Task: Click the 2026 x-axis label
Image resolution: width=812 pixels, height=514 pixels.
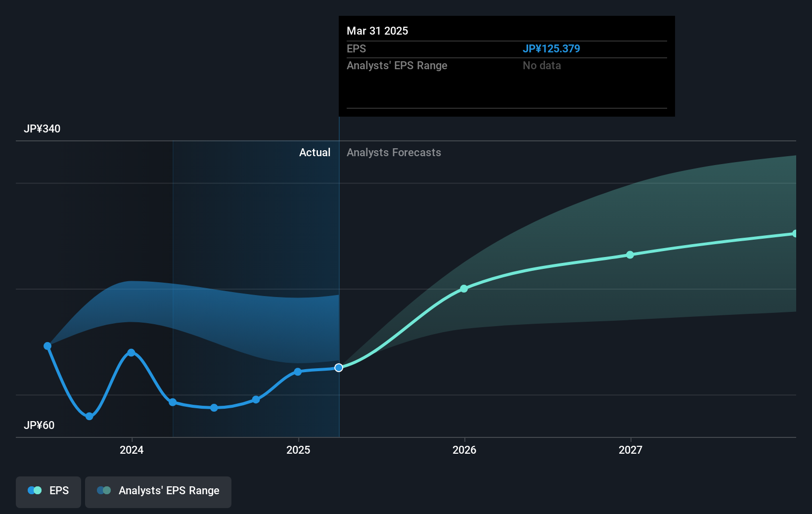Action: tap(464, 450)
